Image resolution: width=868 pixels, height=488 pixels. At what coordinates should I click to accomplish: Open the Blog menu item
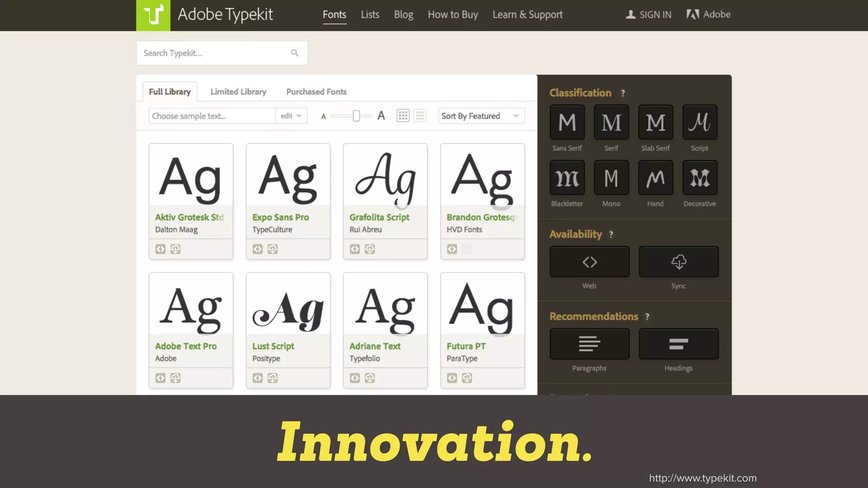(x=403, y=15)
